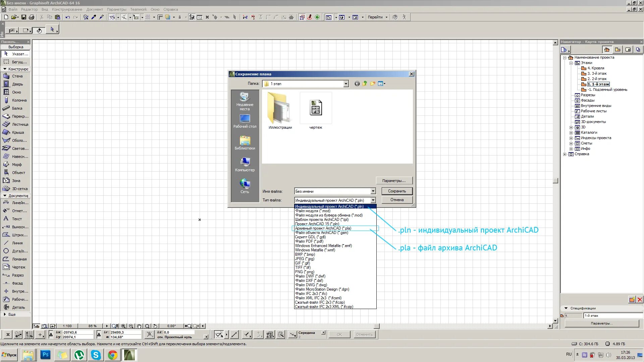Choose Файл DWG (*.dwg) file type

[x=335, y=285]
